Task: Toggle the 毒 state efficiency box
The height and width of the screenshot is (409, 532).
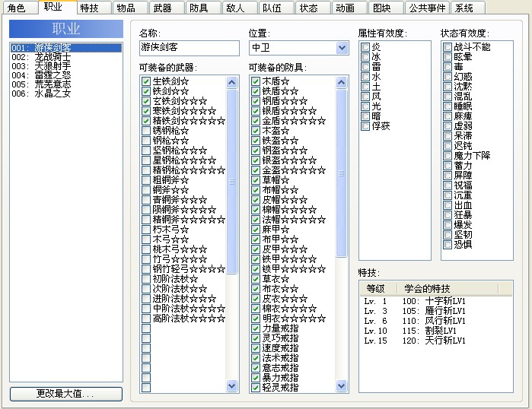Action: pos(448,67)
